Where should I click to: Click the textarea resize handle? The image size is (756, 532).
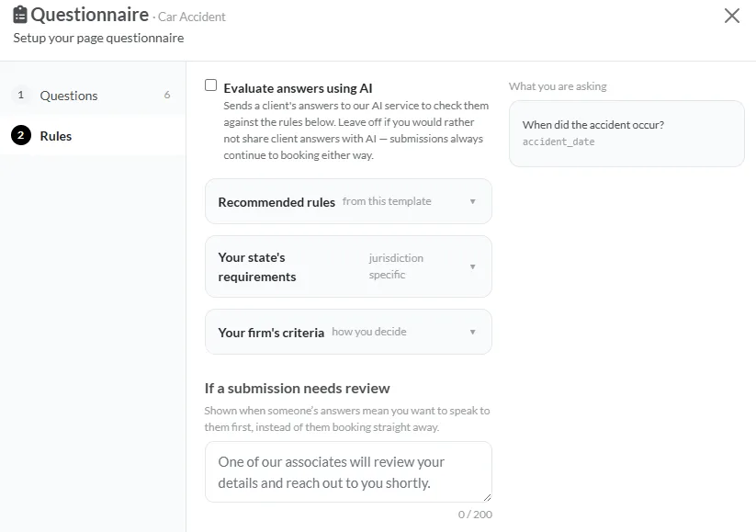tap(487, 497)
